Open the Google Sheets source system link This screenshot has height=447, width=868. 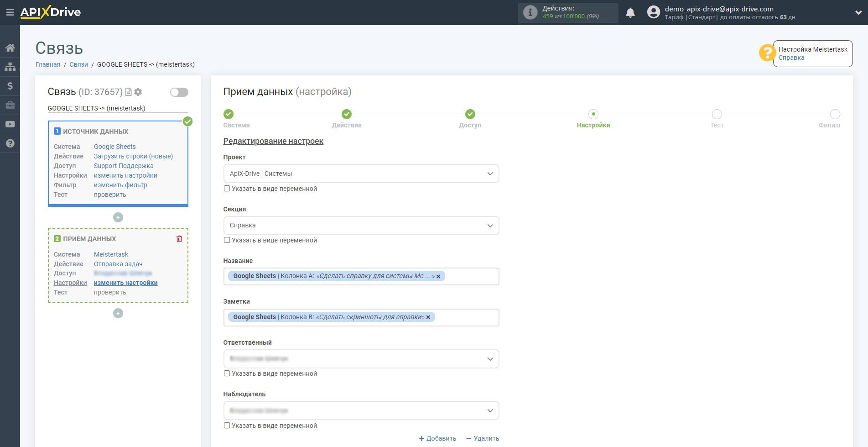click(x=115, y=147)
